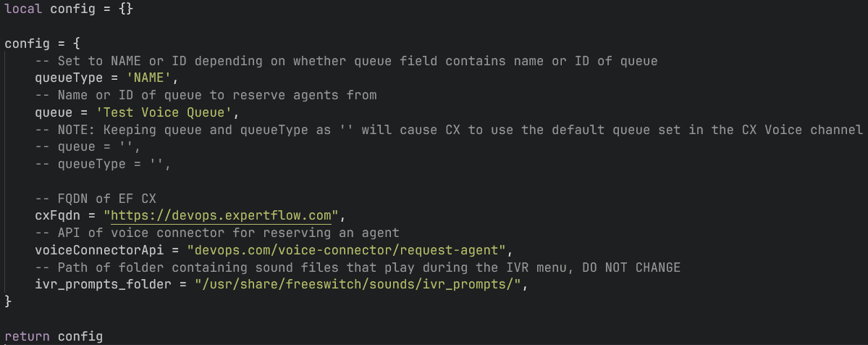Screen dimensions: 868x345
Task: Click the 'NAME' string value
Action: (151, 78)
